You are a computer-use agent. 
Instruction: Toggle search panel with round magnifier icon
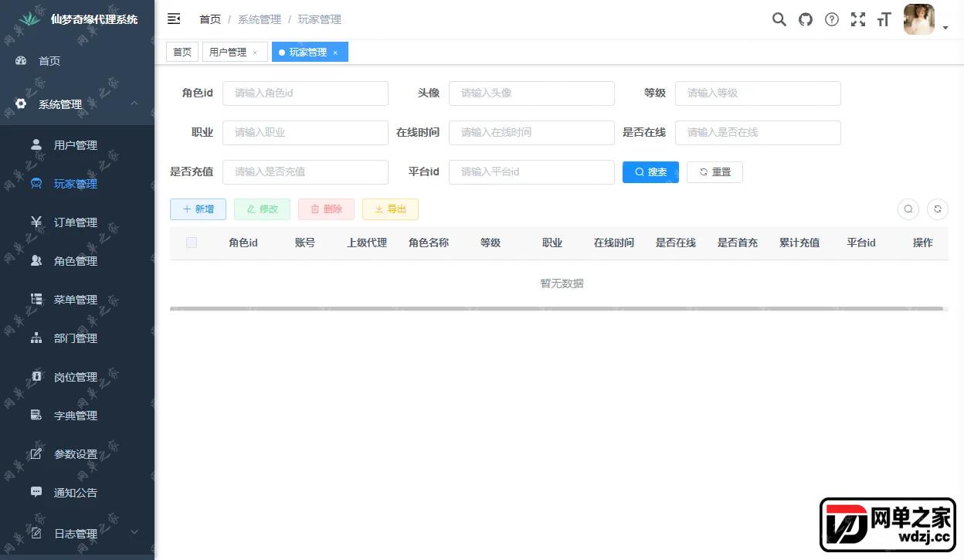[908, 209]
